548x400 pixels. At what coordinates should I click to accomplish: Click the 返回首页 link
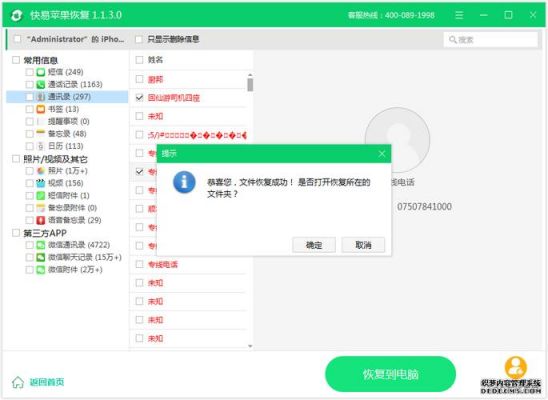click(47, 382)
